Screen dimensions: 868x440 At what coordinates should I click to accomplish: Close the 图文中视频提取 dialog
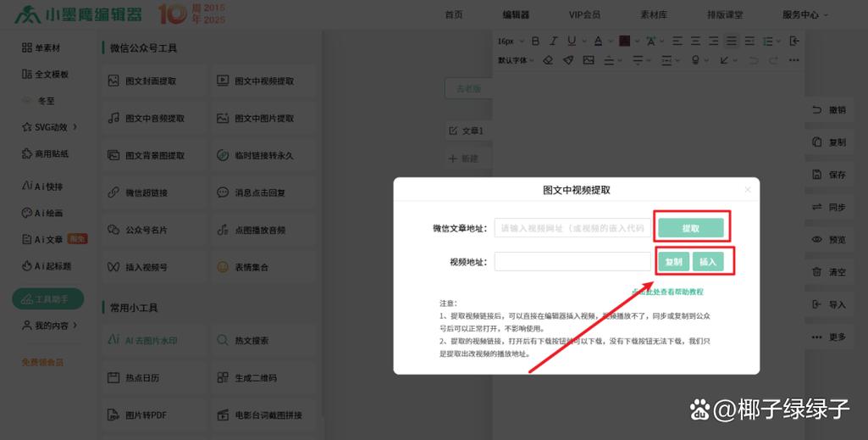pyautogui.click(x=747, y=190)
